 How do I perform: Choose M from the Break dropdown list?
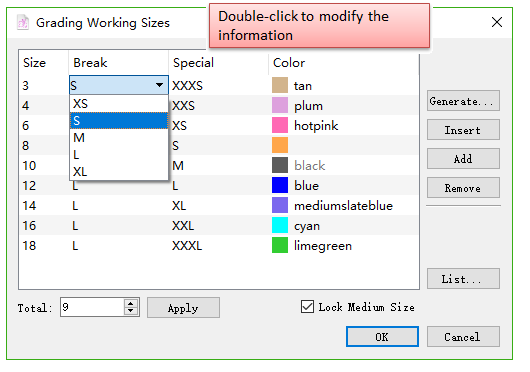[x=119, y=138]
